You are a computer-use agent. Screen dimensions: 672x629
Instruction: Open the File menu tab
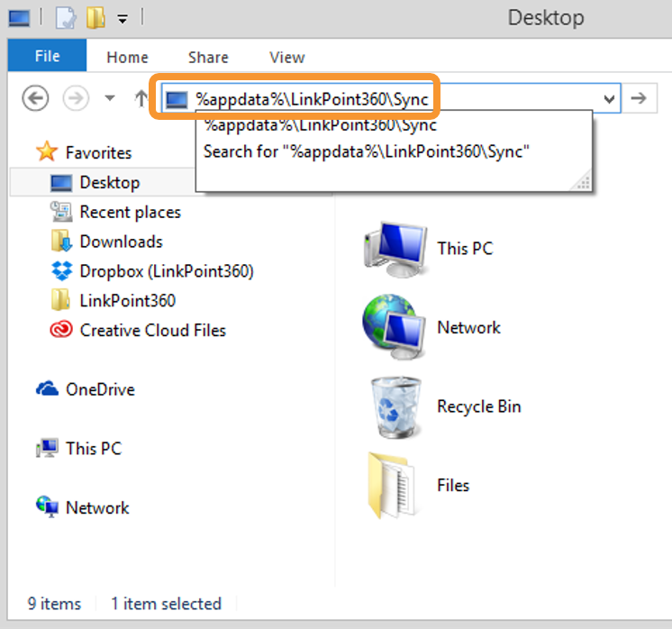47,56
